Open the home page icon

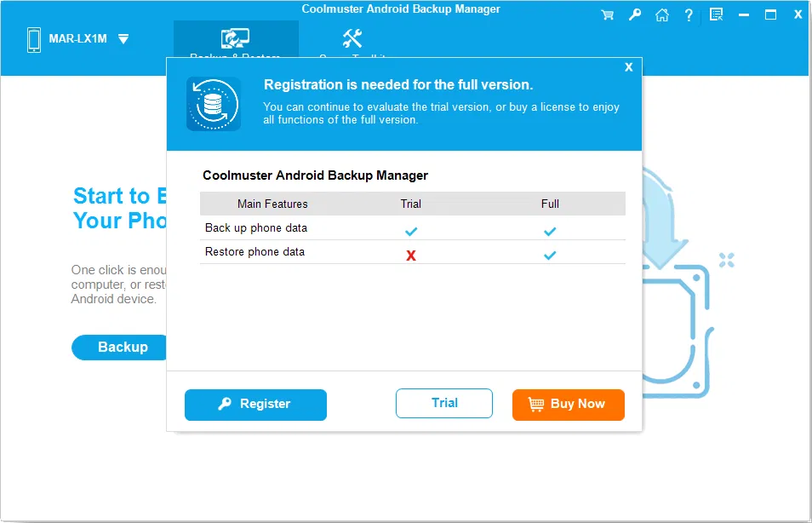[x=661, y=14]
